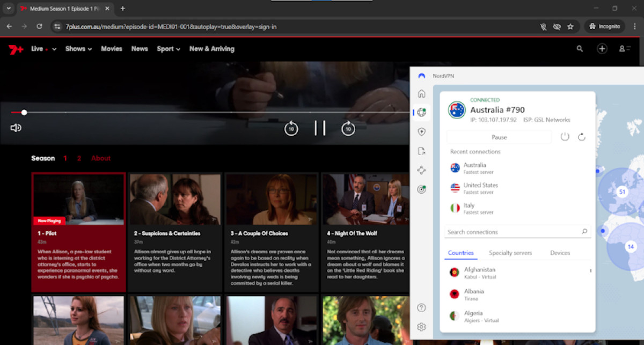
Task: Open episode 3 A Couple Of Choices thumbnail
Action: 272,199
